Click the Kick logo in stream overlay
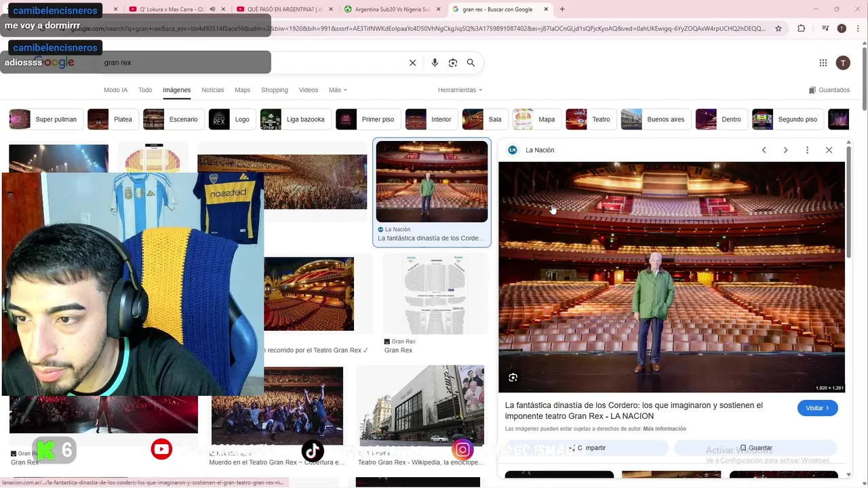The width and height of the screenshot is (868, 488). [45, 450]
